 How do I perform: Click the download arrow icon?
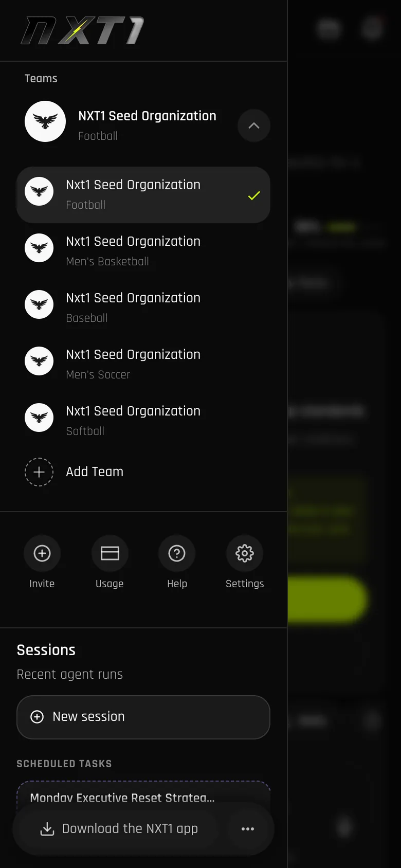tap(47, 829)
